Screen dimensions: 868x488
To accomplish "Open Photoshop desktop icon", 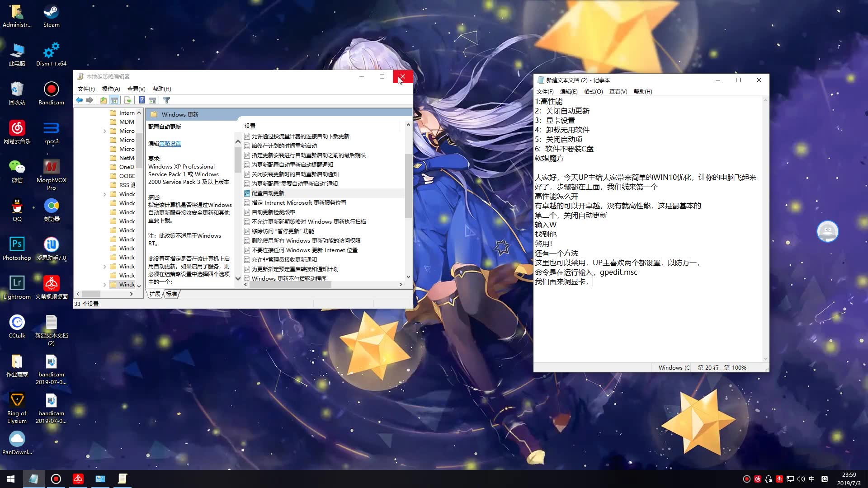I will coord(17,249).
